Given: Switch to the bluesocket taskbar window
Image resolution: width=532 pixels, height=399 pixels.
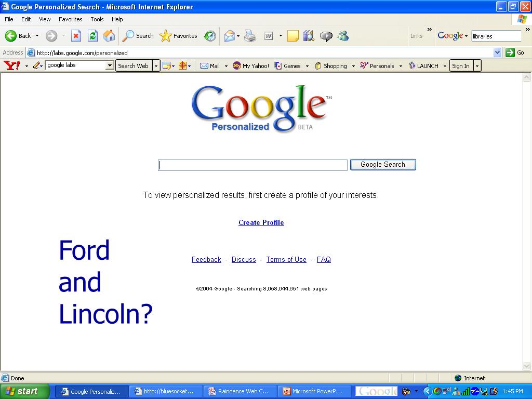Looking at the screenshot, I should [x=165, y=391].
